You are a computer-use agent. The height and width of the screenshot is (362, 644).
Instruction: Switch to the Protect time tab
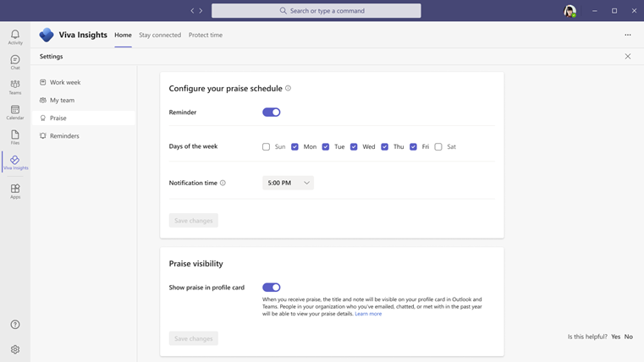point(206,36)
